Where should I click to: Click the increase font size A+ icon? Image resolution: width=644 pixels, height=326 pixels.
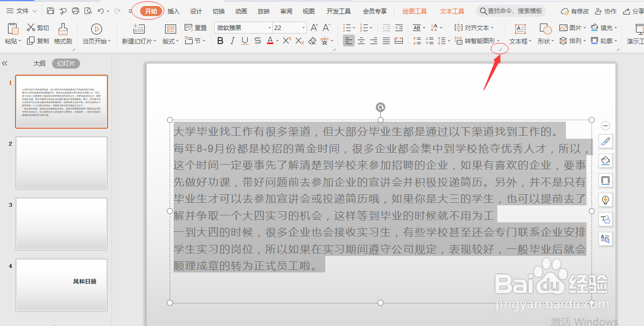(314, 28)
